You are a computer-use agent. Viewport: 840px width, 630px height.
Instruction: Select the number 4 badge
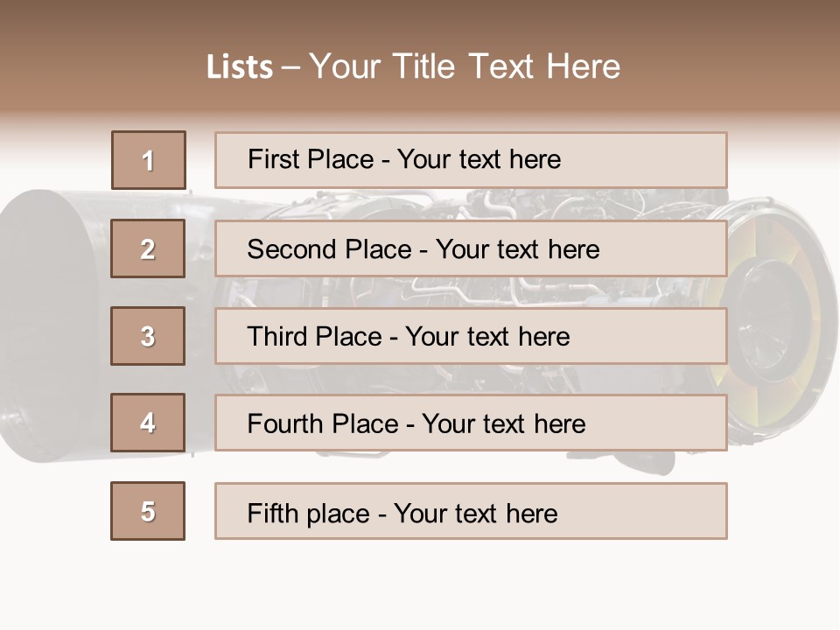148,423
